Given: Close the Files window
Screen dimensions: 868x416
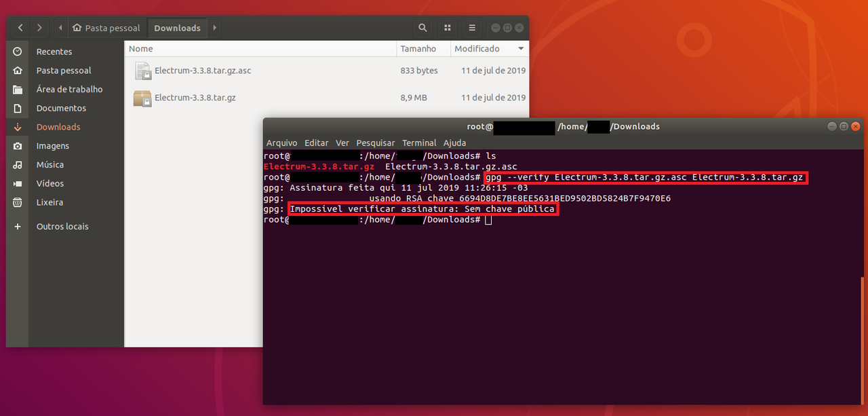Looking at the screenshot, I should click(519, 28).
